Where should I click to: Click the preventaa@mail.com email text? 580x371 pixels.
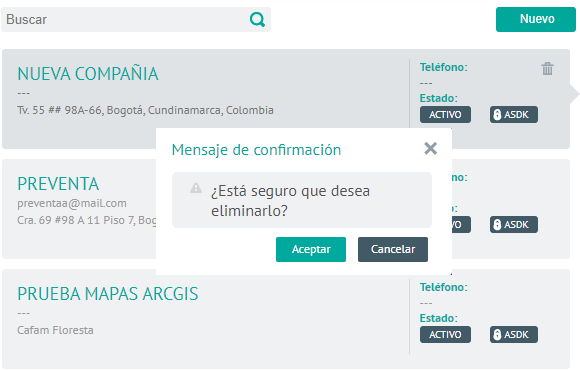pyautogui.click(x=72, y=203)
